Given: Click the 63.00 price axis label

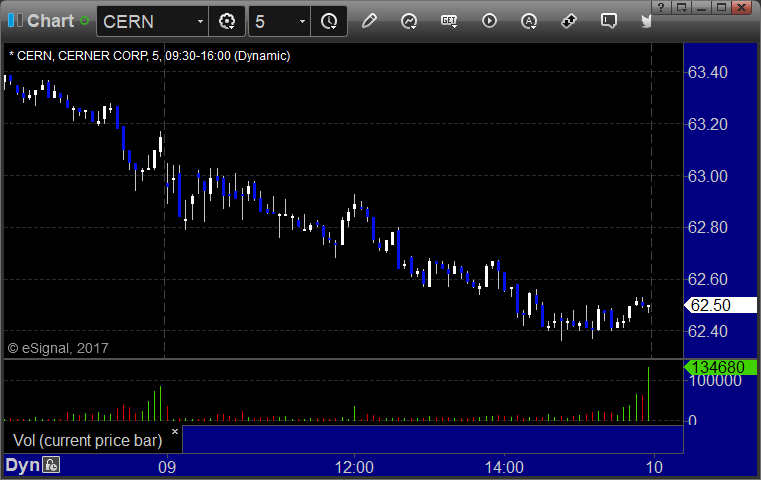Looking at the screenshot, I should [708, 176].
